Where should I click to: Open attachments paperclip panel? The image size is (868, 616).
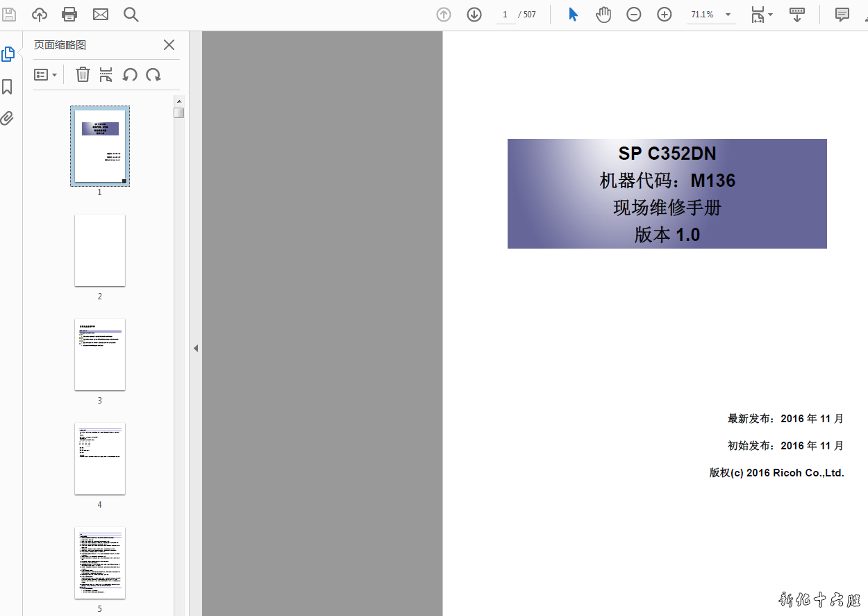click(8, 118)
